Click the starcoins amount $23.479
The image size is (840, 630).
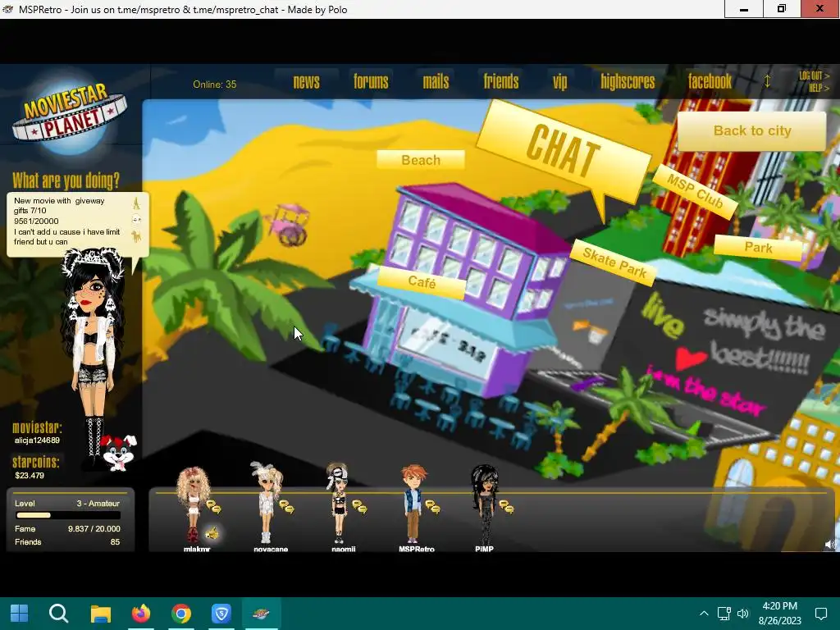[x=30, y=475]
